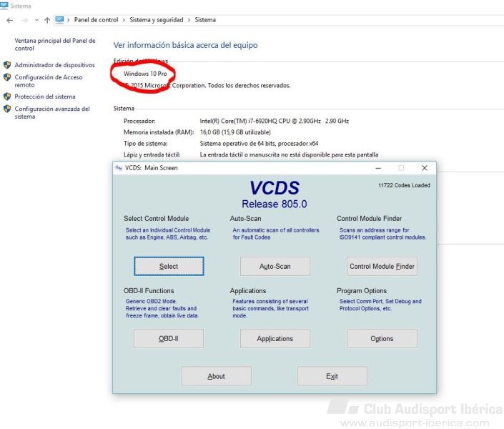The height and width of the screenshot is (429, 504).
Task: Click shield icon beside Configuración avanzada
Action: coord(7,109)
